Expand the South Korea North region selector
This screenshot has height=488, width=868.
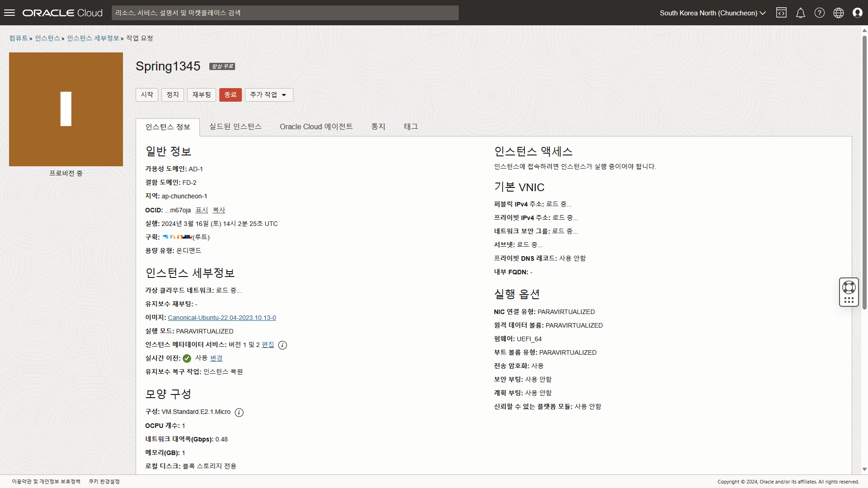[x=712, y=13]
